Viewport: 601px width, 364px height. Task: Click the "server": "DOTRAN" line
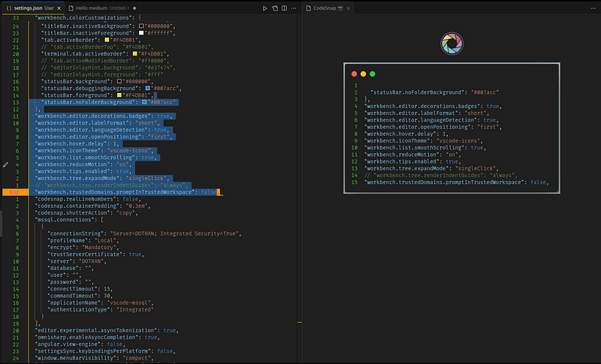coord(77,261)
